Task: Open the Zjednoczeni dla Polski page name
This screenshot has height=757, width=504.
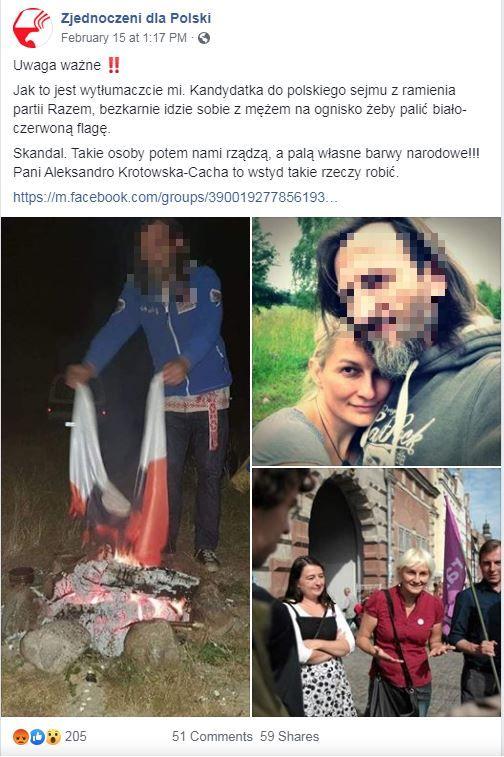Action: (x=136, y=18)
